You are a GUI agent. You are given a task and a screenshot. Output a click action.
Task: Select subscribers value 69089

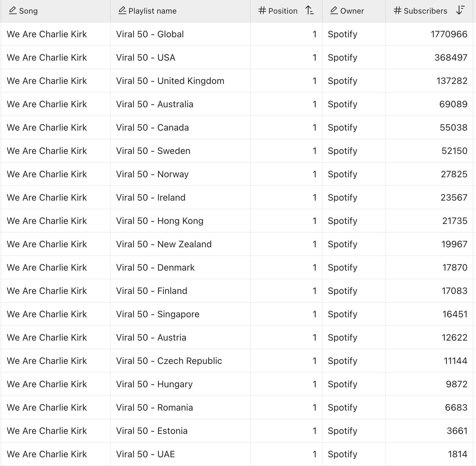point(453,104)
